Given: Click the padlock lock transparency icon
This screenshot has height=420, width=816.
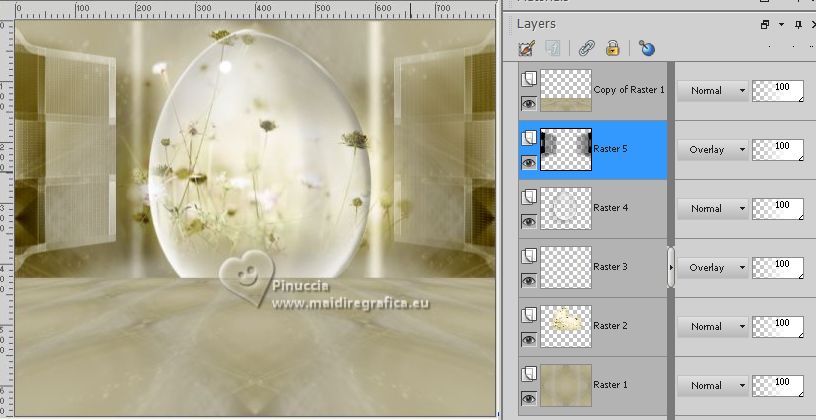Looking at the screenshot, I should pyautogui.click(x=613, y=48).
